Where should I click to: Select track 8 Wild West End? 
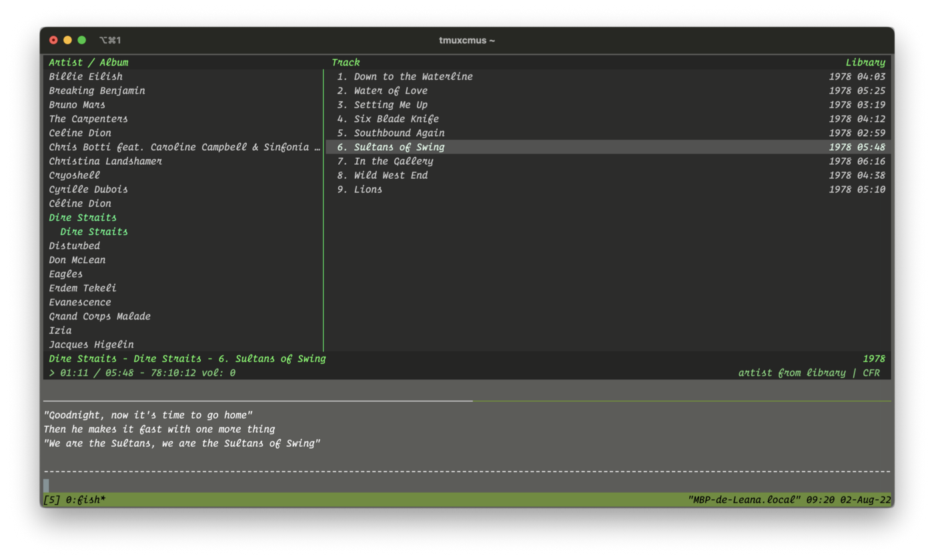382,175
